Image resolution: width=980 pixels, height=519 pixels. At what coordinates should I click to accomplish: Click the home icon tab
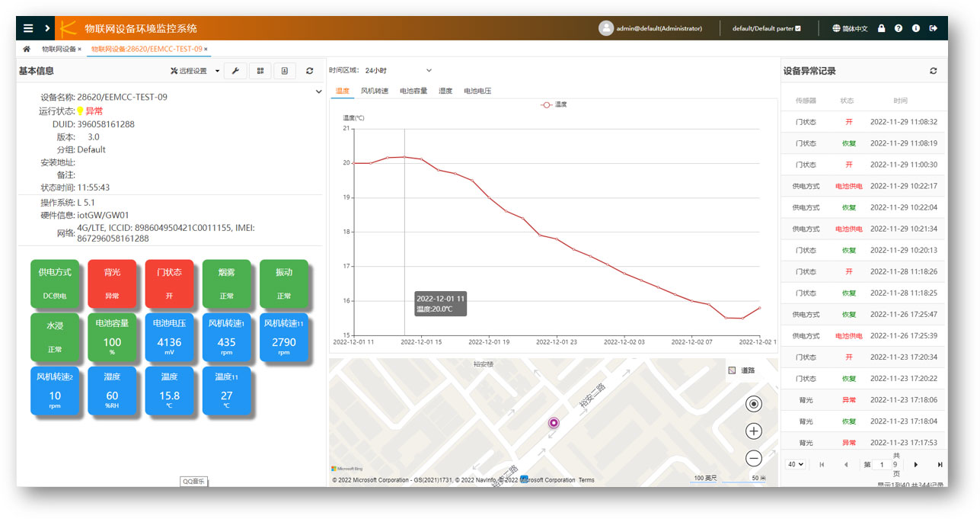pyautogui.click(x=27, y=49)
